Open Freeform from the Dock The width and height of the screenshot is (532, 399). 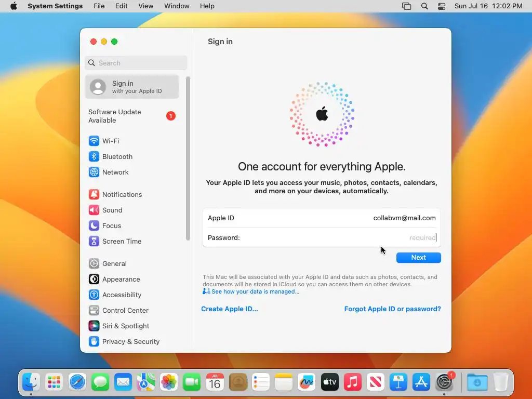(307, 382)
